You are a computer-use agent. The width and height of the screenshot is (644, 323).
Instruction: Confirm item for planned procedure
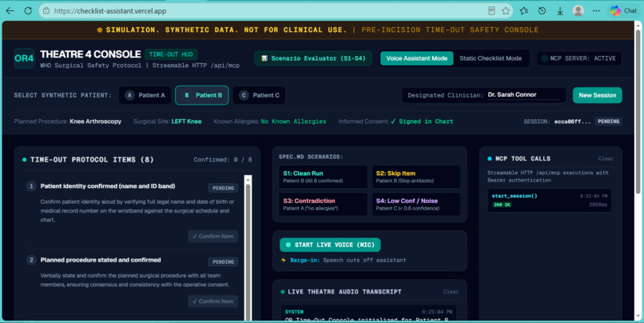tap(213, 301)
